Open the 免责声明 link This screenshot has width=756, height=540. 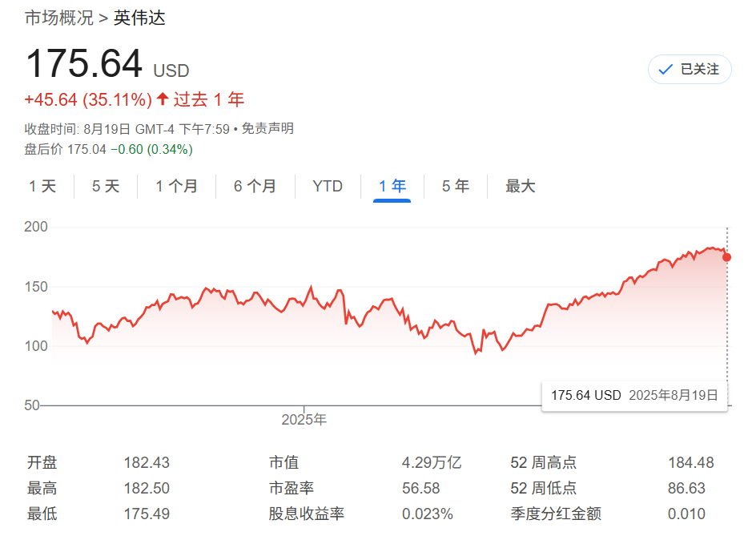pos(267,129)
